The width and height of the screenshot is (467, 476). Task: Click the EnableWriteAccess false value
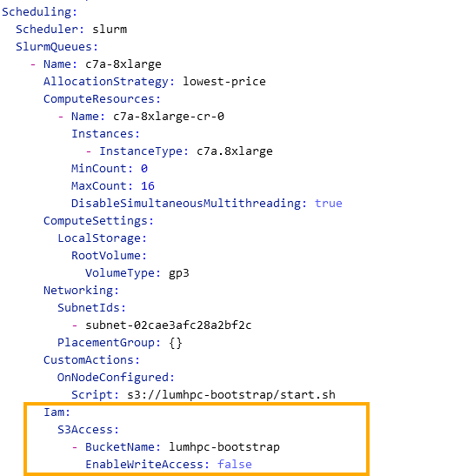click(x=235, y=465)
